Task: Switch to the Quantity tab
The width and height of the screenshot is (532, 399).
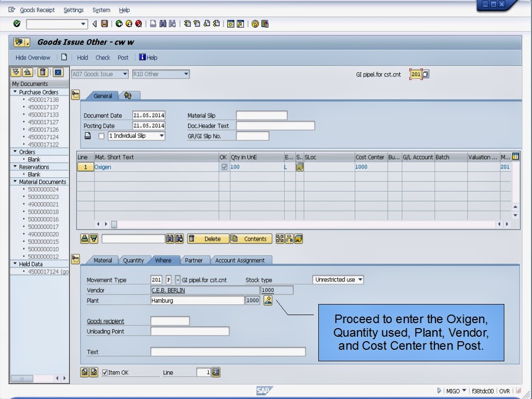Action: tap(133, 260)
